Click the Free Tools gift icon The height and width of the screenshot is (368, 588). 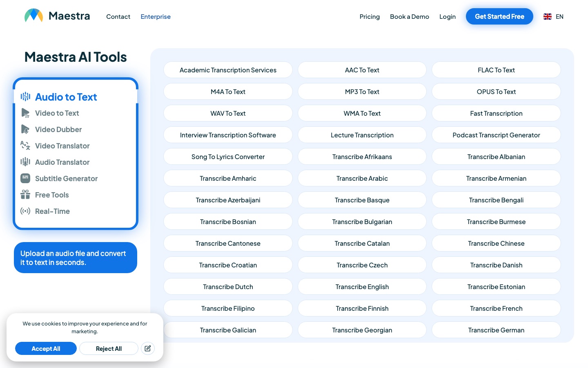coord(25,195)
